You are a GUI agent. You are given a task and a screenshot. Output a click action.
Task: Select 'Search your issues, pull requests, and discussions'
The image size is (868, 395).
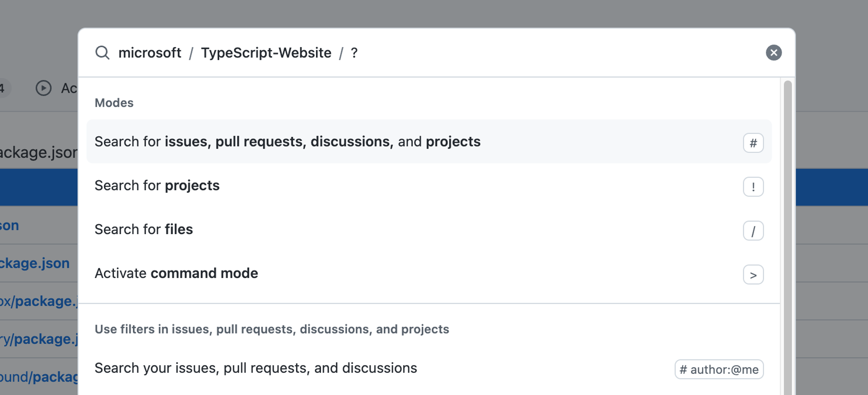256,368
